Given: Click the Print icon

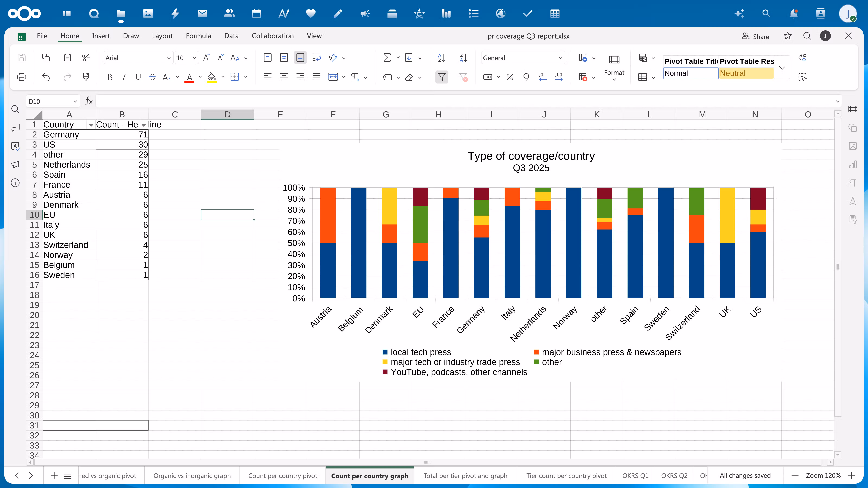Looking at the screenshot, I should pos(22,77).
